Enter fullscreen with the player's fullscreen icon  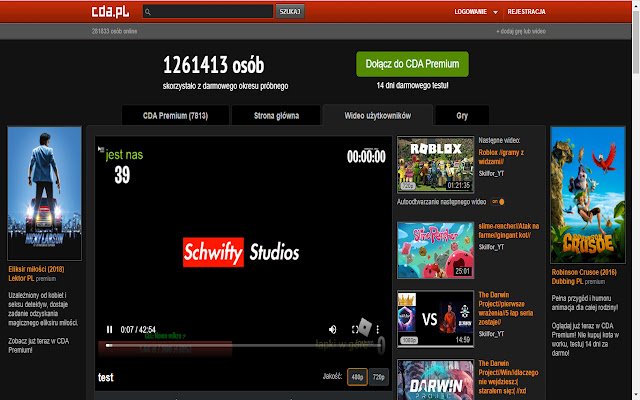(x=355, y=329)
